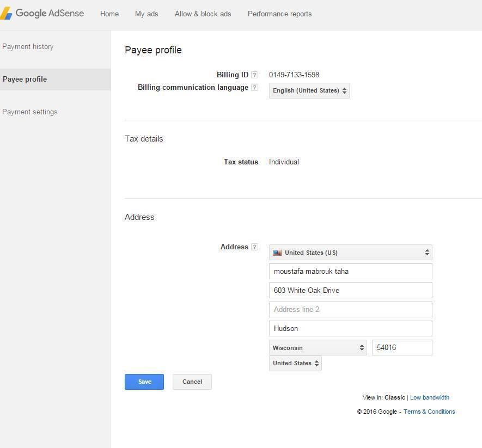
Task: Open the United States (US) country dropdown
Action: (350, 253)
